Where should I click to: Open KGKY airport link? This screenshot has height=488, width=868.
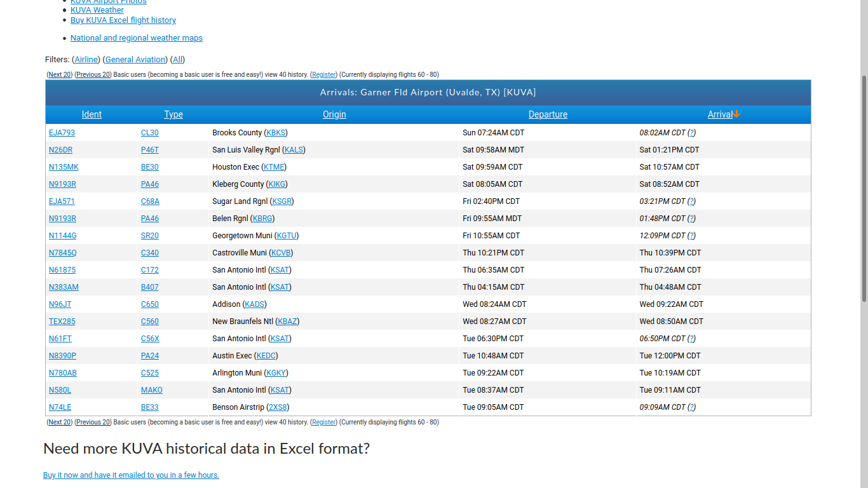point(276,373)
